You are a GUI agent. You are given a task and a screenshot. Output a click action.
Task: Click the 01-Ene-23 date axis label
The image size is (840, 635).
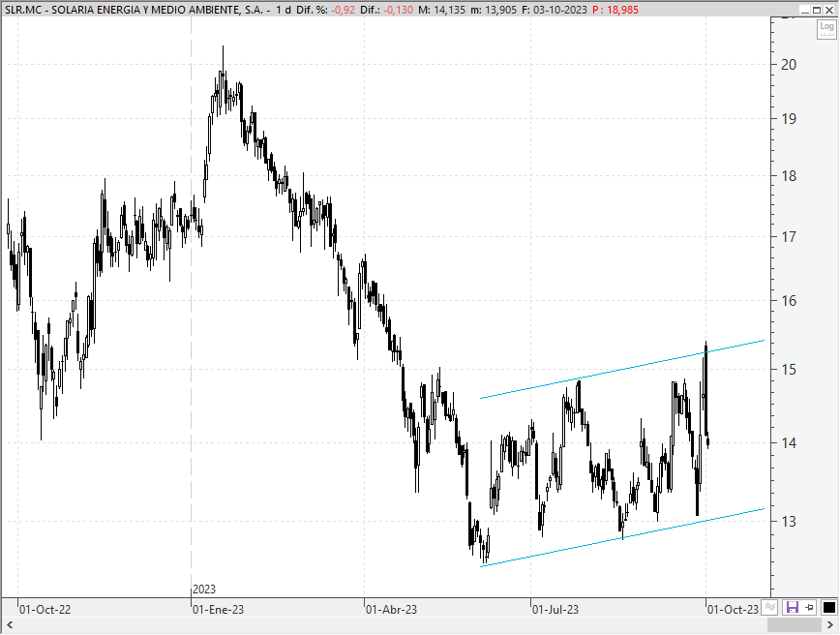[218, 610]
